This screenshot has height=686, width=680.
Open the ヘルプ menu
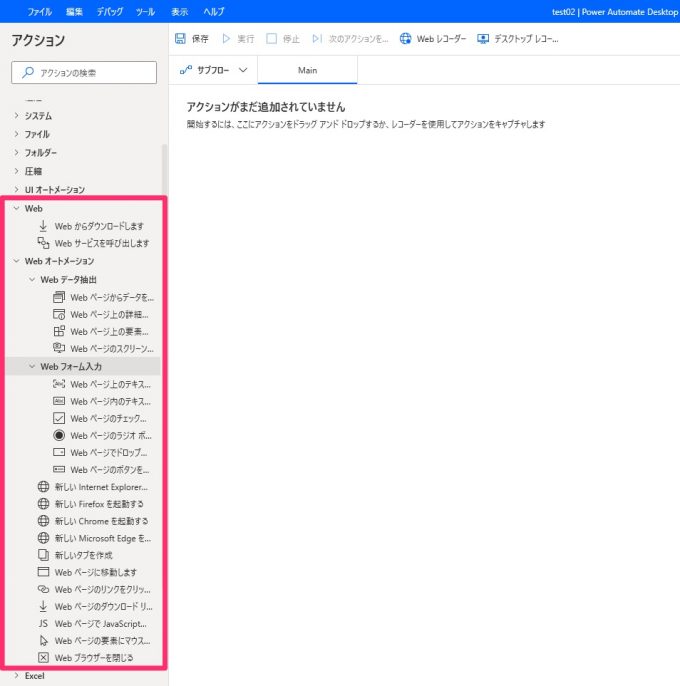coord(214,12)
